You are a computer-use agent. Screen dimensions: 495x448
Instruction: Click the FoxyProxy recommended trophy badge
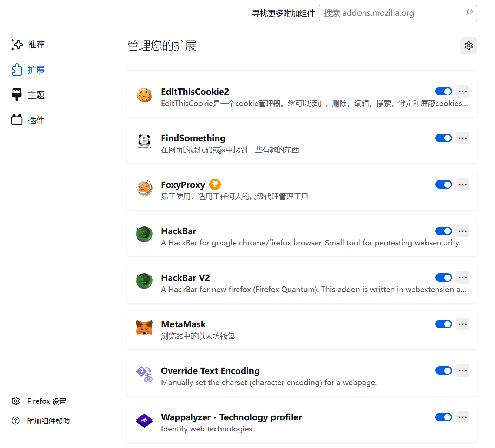click(x=215, y=184)
